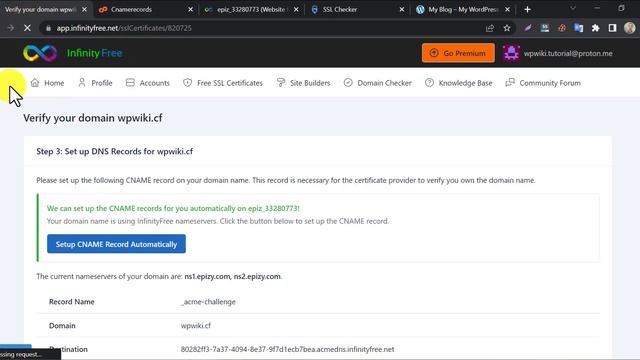Click the ns2.epizy.com nameserver text
This screenshot has height=360, width=640.
pos(257,276)
